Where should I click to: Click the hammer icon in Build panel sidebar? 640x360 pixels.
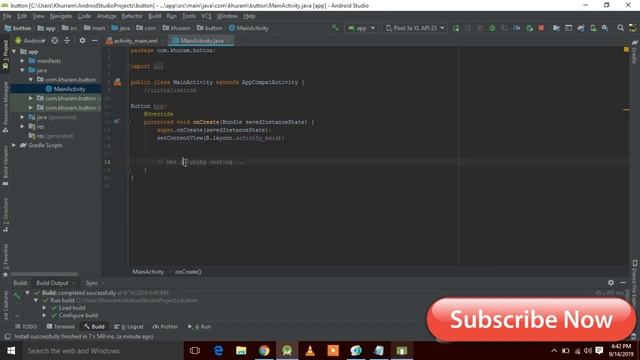17,296
